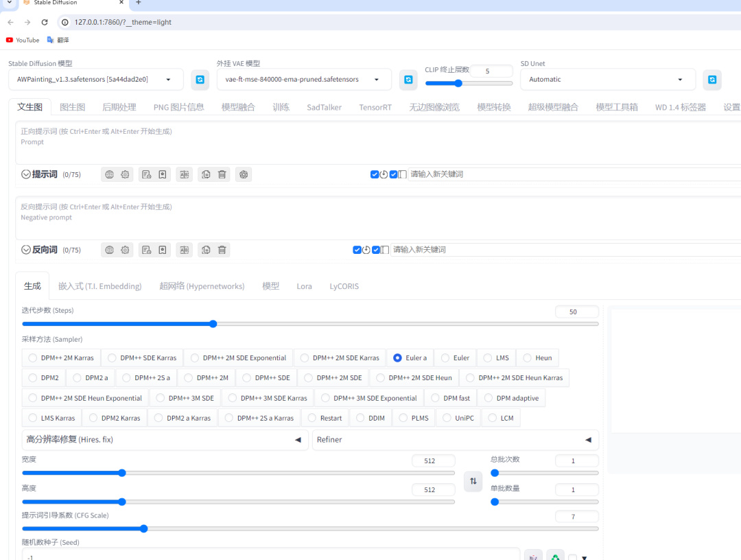Image resolution: width=741 pixels, height=560 pixels.
Task: Uncheck first checkbox in 提示词 keyword row
Action: click(x=375, y=174)
